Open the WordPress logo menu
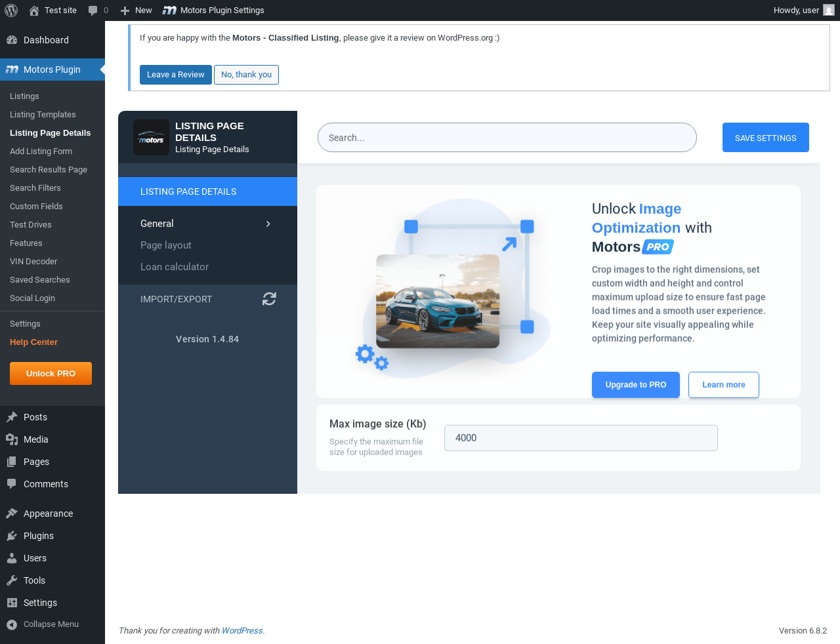 [x=11, y=10]
